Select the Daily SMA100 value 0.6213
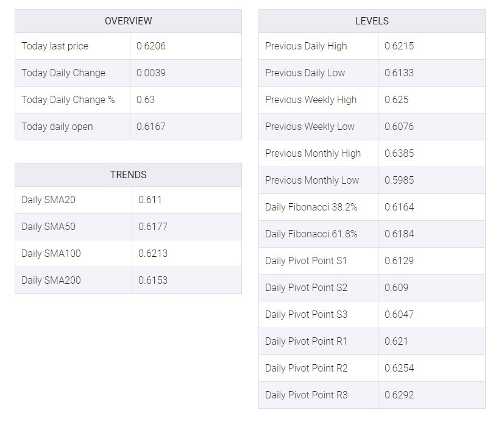504x424 pixels. click(153, 254)
